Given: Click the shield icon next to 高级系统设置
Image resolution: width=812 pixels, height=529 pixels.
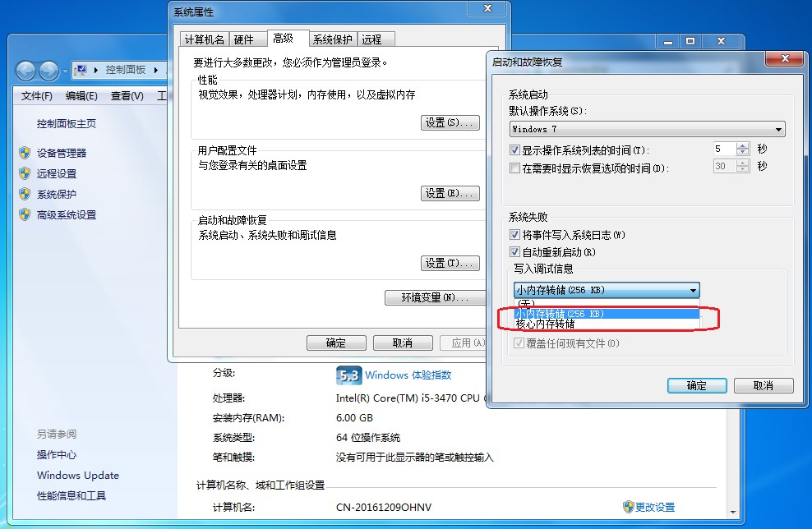Looking at the screenshot, I should pyautogui.click(x=25, y=214).
